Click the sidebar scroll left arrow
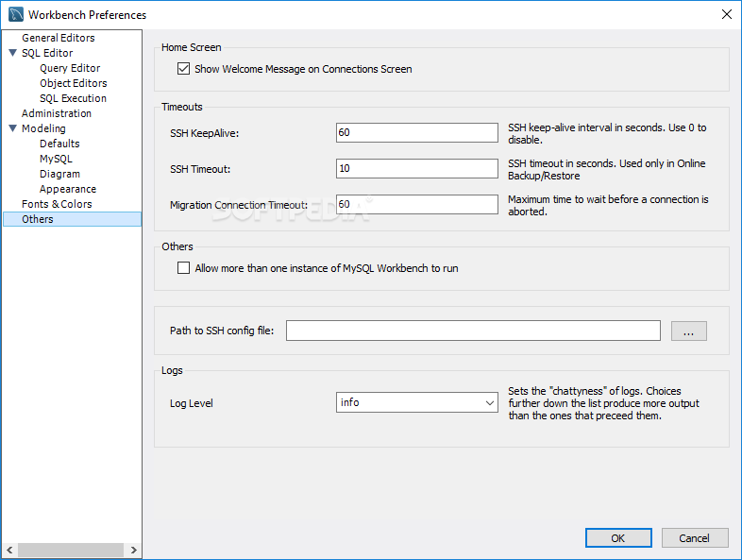 (9, 550)
